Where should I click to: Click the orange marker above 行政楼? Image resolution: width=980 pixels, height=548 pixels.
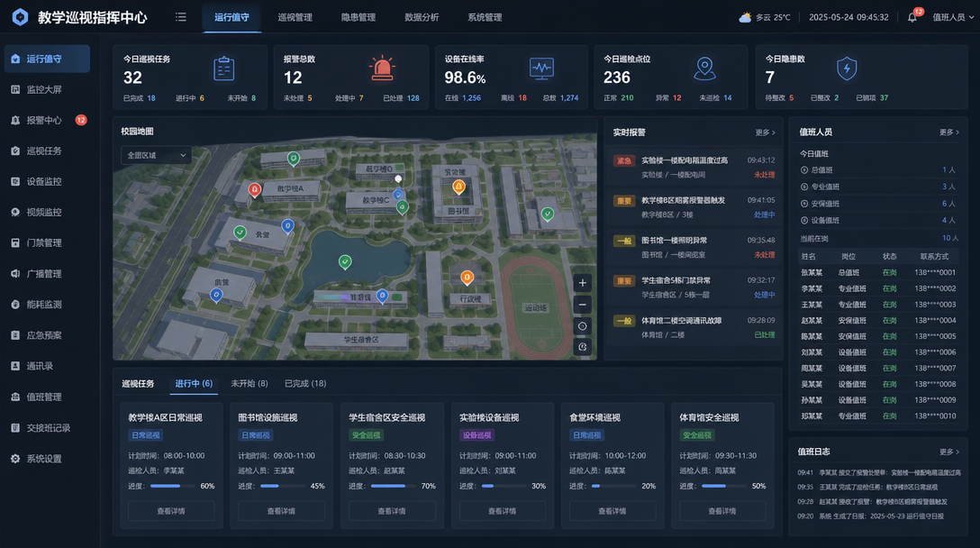pyautogui.click(x=467, y=277)
